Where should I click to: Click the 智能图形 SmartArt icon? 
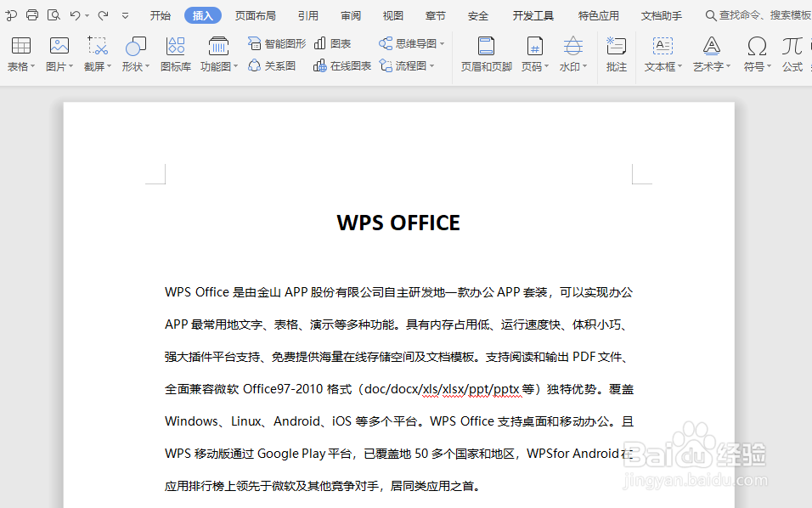tap(278, 42)
